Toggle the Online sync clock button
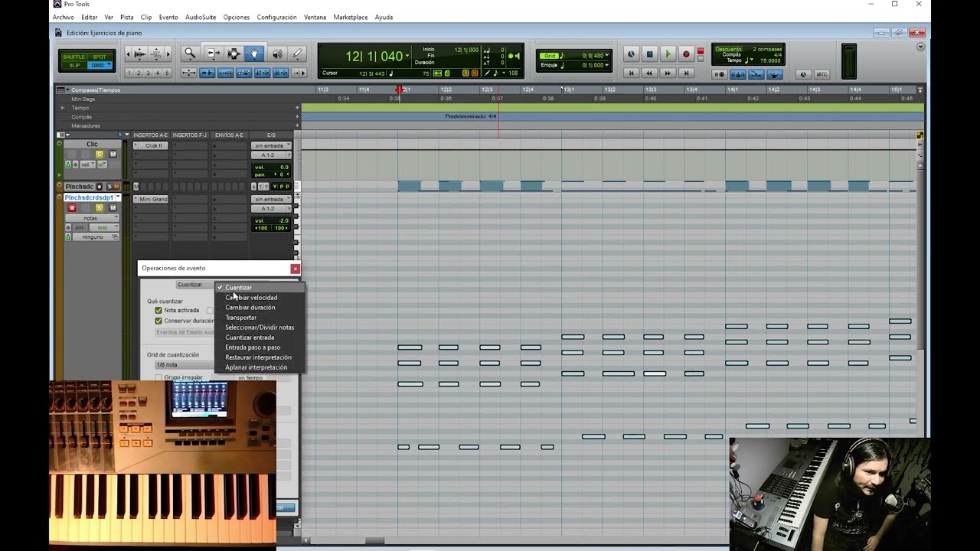980x551 pixels. (x=631, y=54)
